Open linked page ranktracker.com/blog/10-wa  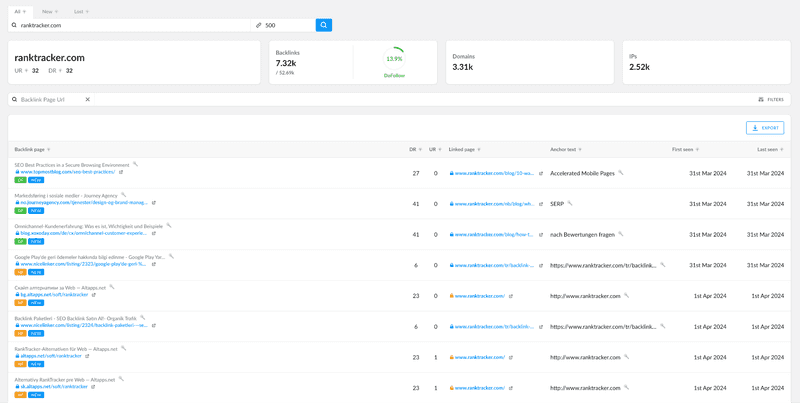494,173
